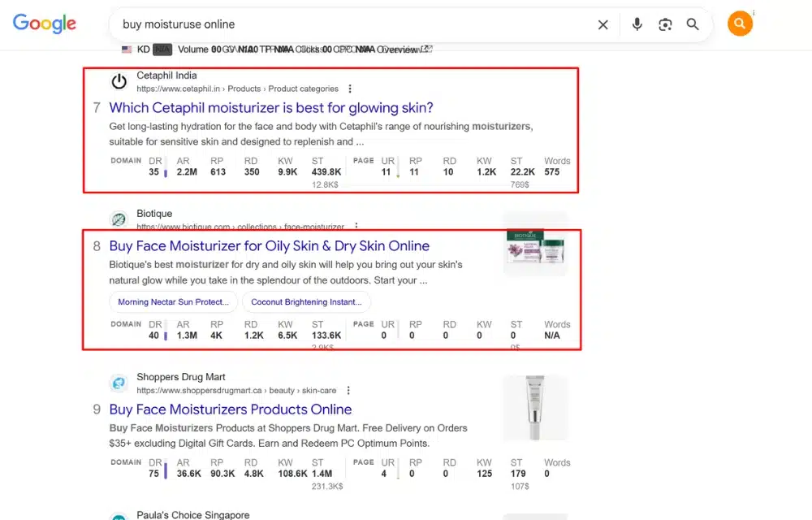Click Biotique site favicon

tap(119, 219)
